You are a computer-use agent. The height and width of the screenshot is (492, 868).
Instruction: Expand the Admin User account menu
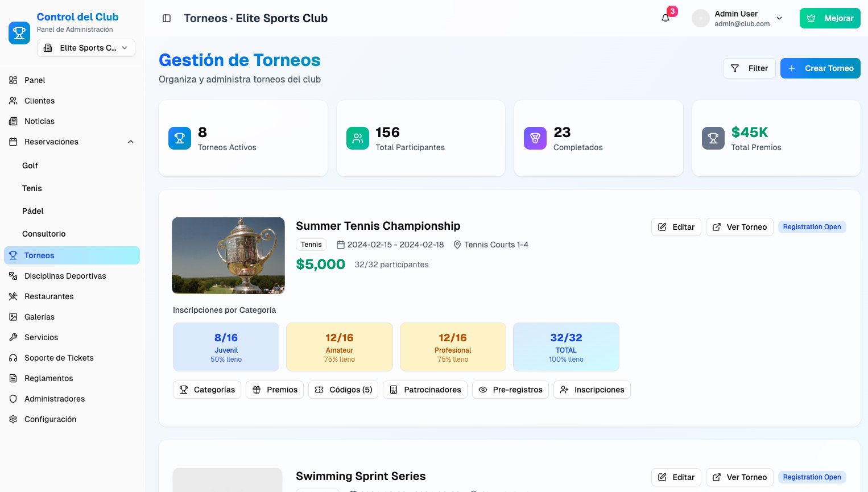[779, 18]
